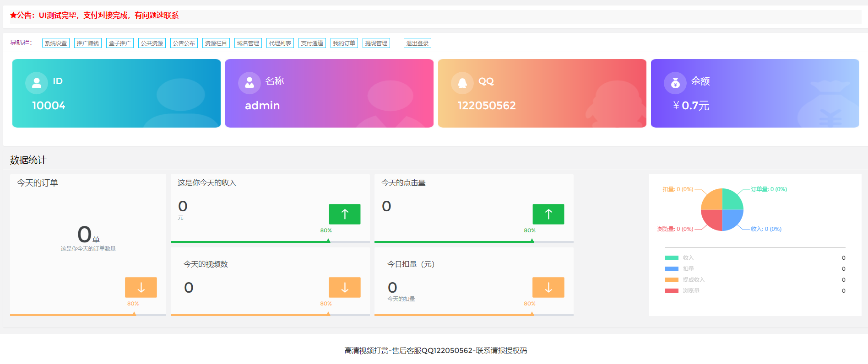Click the 数据统计 heading
The height and width of the screenshot is (364, 868).
click(28, 160)
